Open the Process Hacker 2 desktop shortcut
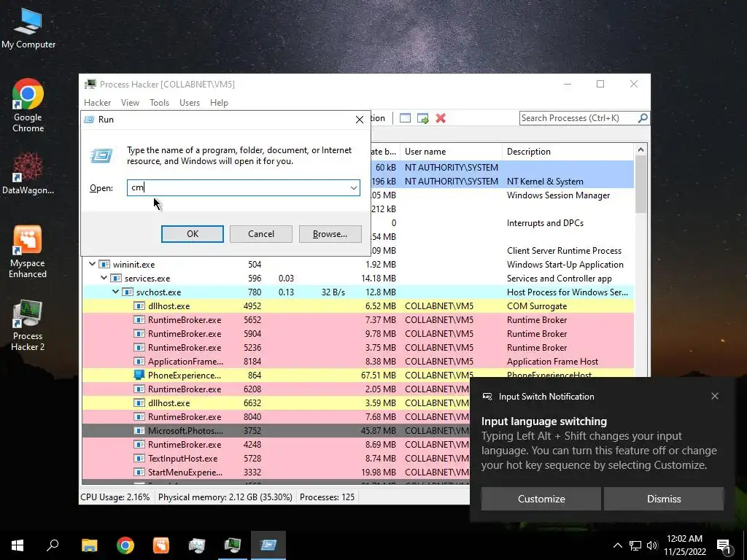Screen dimensions: 747x560 pyautogui.click(x=28, y=326)
